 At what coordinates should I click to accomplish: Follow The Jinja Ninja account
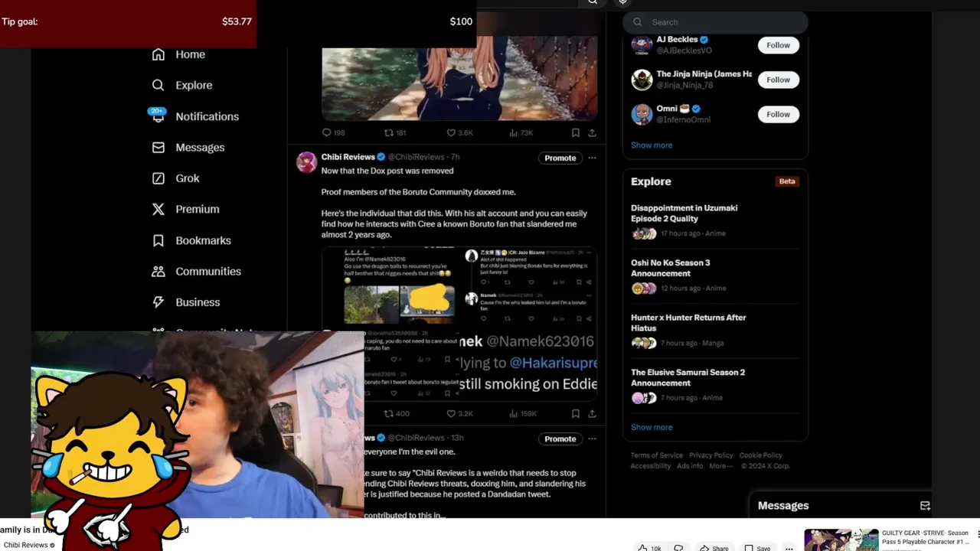[x=778, y=80]
